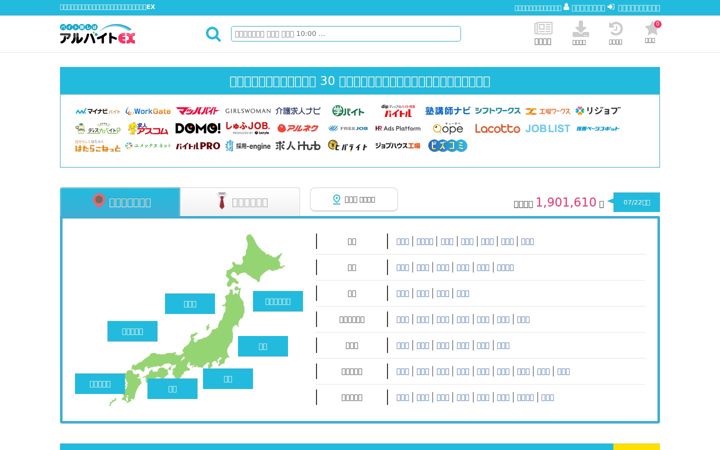Select the 九州・沖縄 region button on the map
720x450 pixels.
click(100, 384)
